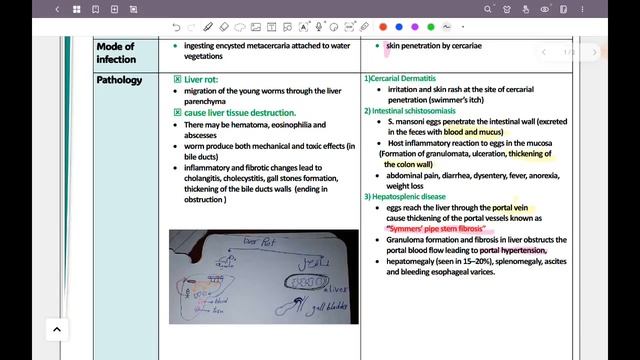Open the stroke style squiggle selector
Viewport: 640px width, 360px height.
coord(447,27)
